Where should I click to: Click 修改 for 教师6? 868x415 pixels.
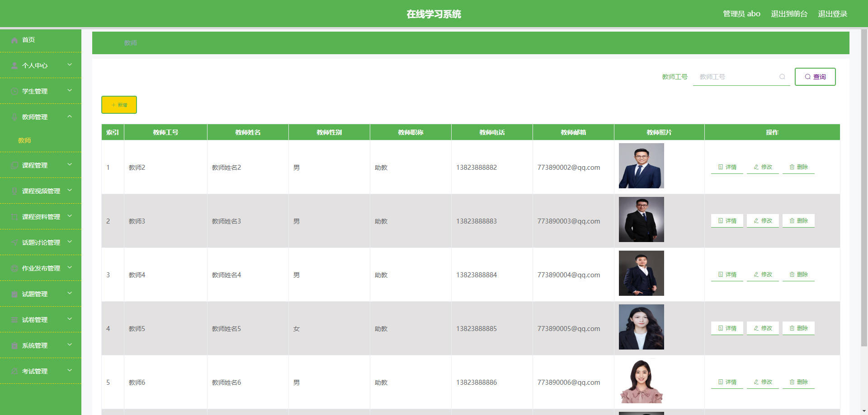[763, 382]
